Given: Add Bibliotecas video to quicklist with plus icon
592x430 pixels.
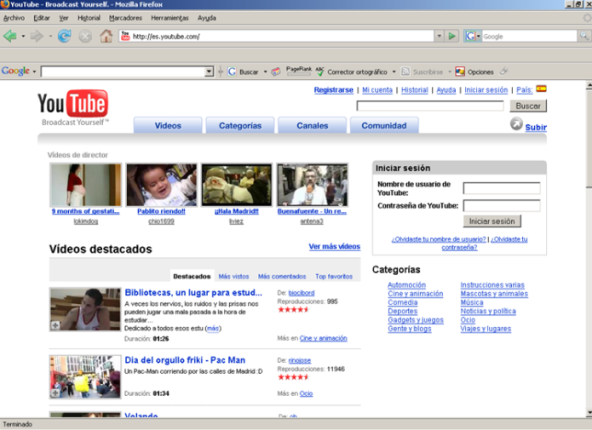Looking at the screenshot, I should (x=55, y=325).
